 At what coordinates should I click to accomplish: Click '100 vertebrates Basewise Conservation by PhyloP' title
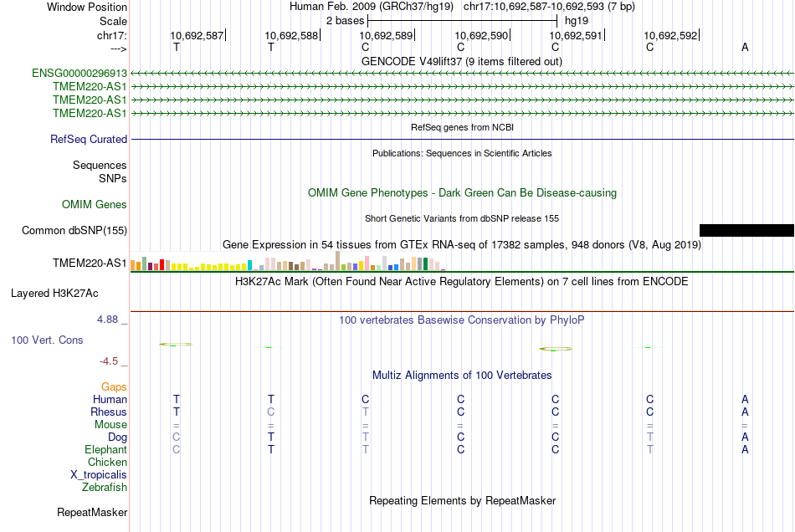coord(462,320)
